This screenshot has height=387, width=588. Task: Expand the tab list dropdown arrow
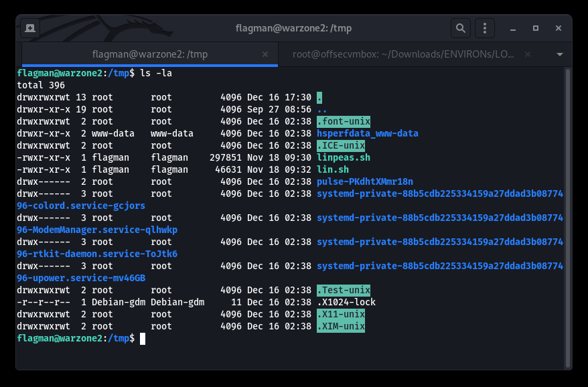(559, 54)
